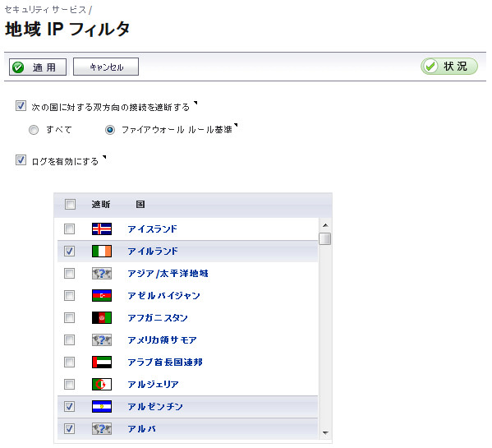Click the Iceland flag icon
Screen dimensions: 492x448
pos(102,229)
